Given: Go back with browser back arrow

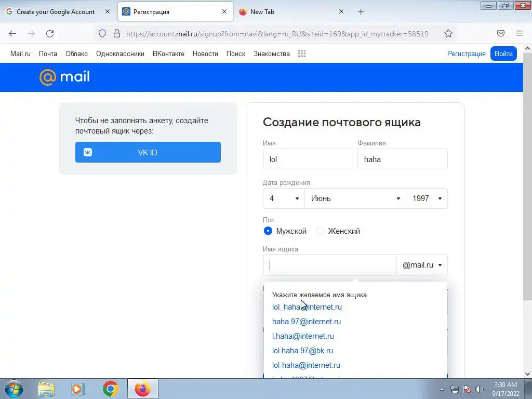Looking at the screenshot, I should click(12, 34).
